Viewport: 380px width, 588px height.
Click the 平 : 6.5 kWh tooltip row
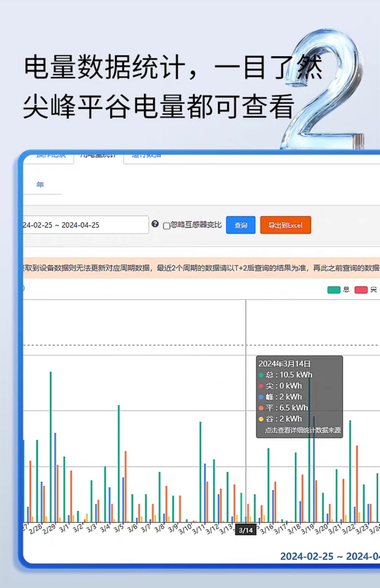[283, 408]
